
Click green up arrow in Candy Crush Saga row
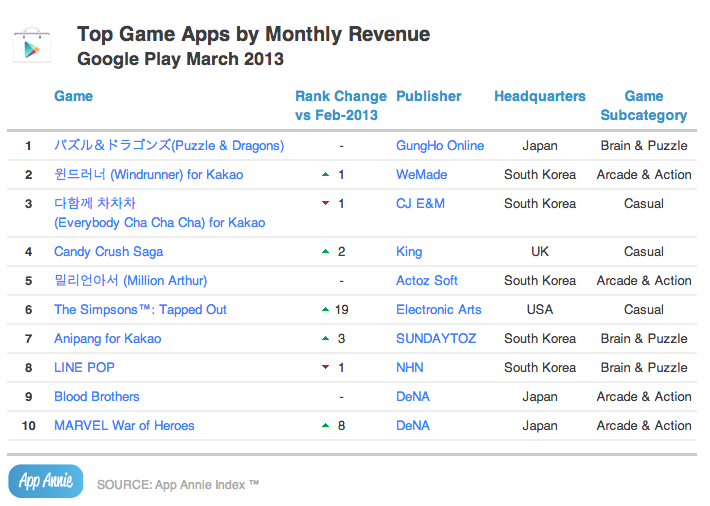[x=325, y=251]
